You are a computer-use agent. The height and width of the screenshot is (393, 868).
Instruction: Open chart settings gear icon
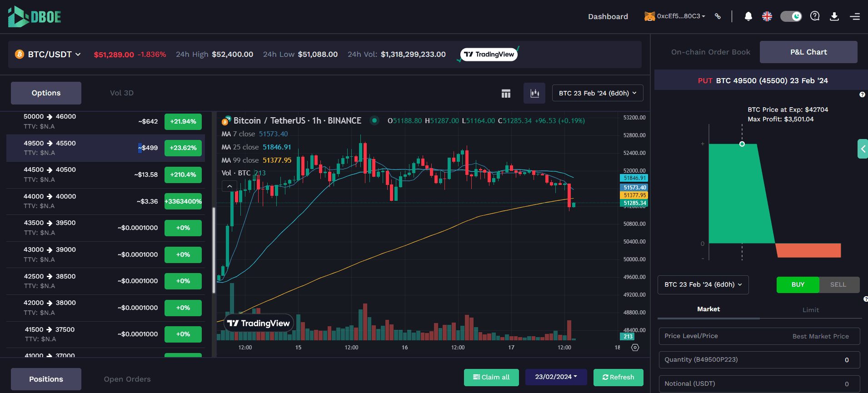tap(635, 348)
